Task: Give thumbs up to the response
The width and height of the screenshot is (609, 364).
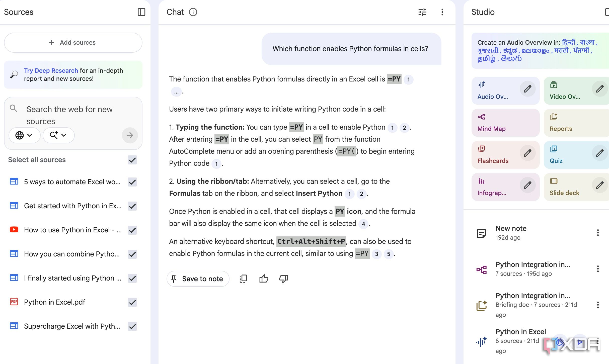Action: pos(264,279)
